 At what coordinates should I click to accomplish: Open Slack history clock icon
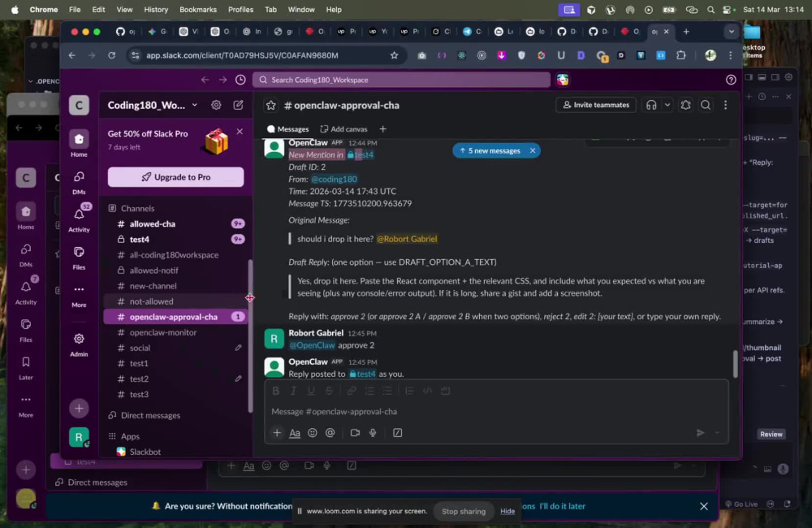point(241,80)
